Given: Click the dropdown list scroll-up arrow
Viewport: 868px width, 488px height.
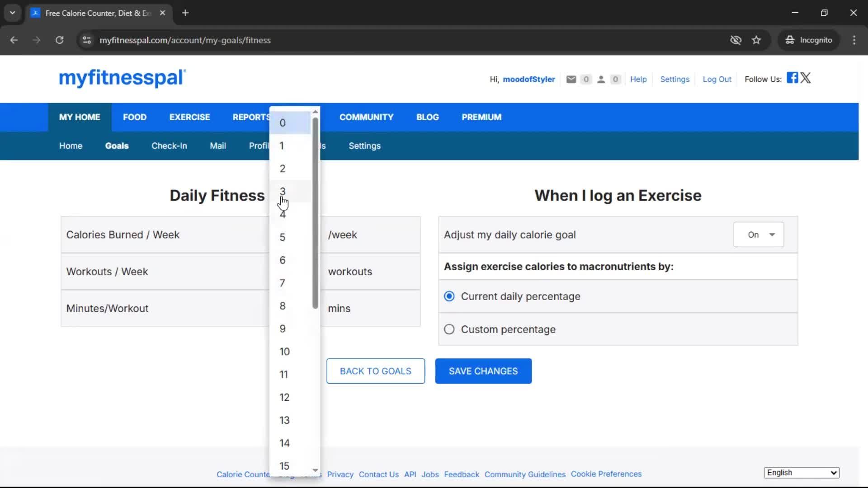Looking at the screenshot, I should pos(316,111).
